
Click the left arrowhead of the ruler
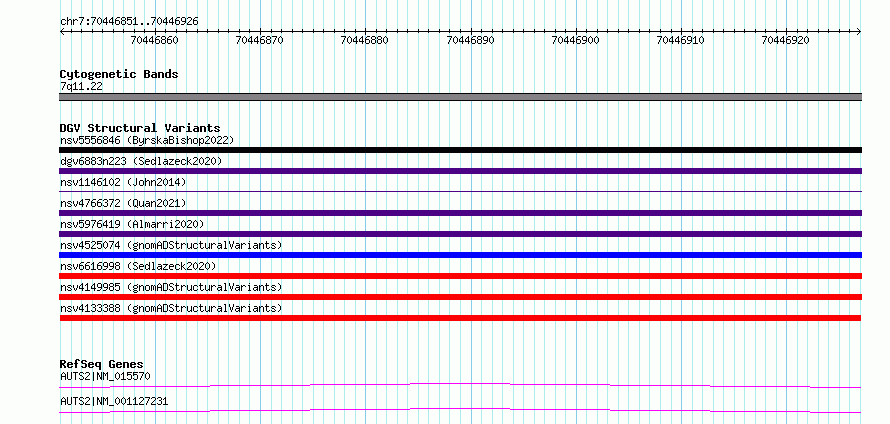coord(62,32)
